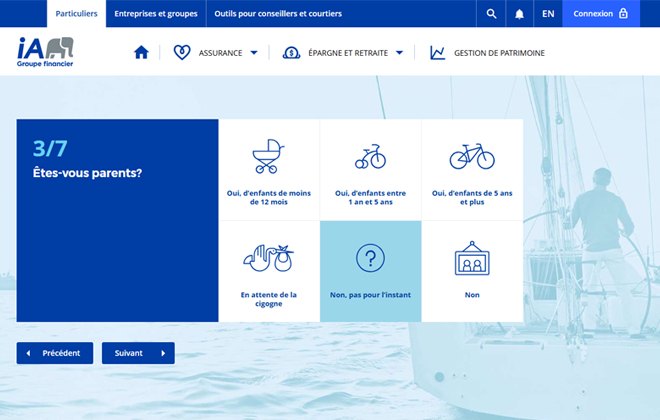
Task: Click the Connexion login button
Action: (600, 14)
